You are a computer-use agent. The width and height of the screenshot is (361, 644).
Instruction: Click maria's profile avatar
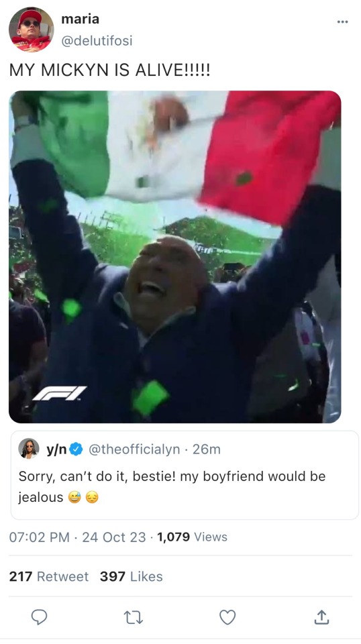tap(32, 30)
